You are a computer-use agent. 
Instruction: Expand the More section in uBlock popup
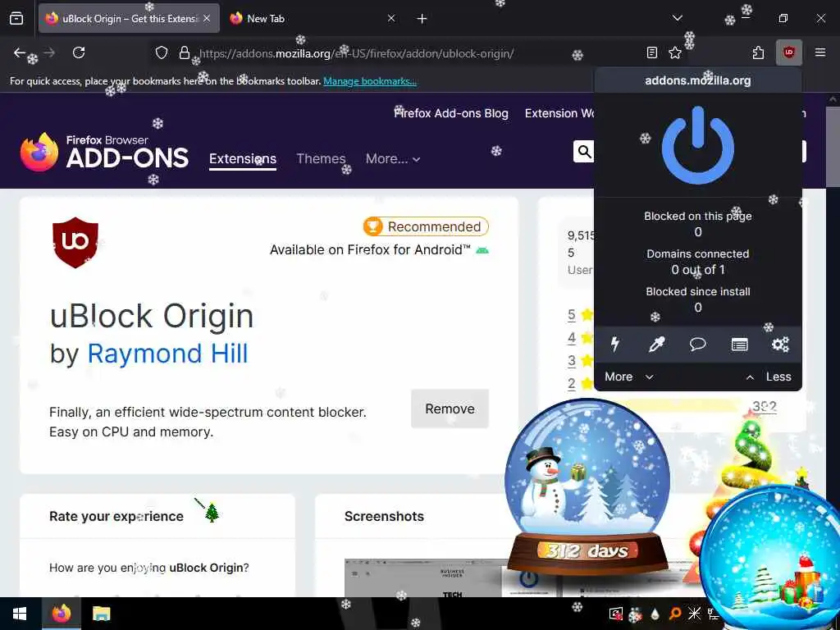629,377
